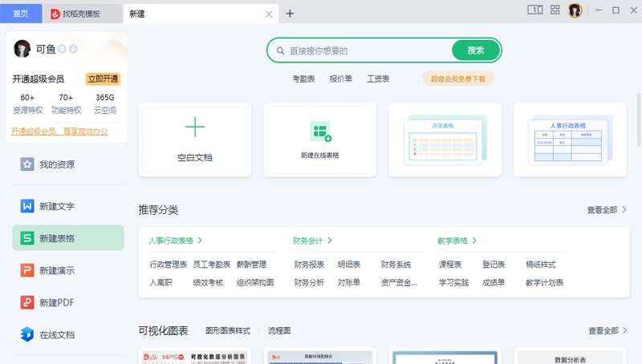Screen dimensions: 642x364
Task: Click 对账单 category link
Action: 349,282
